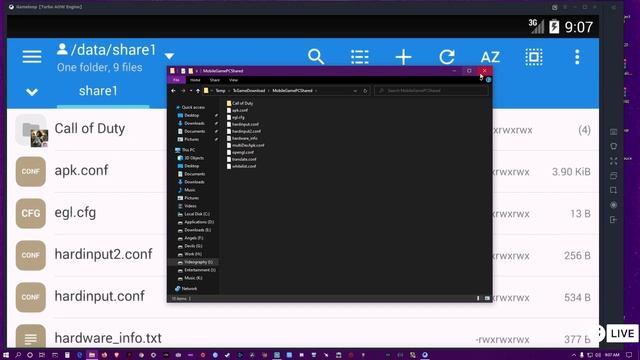Screen dimensions: 640x360
Task: Open the three-dot overflow menu
Action: point(577,57)
